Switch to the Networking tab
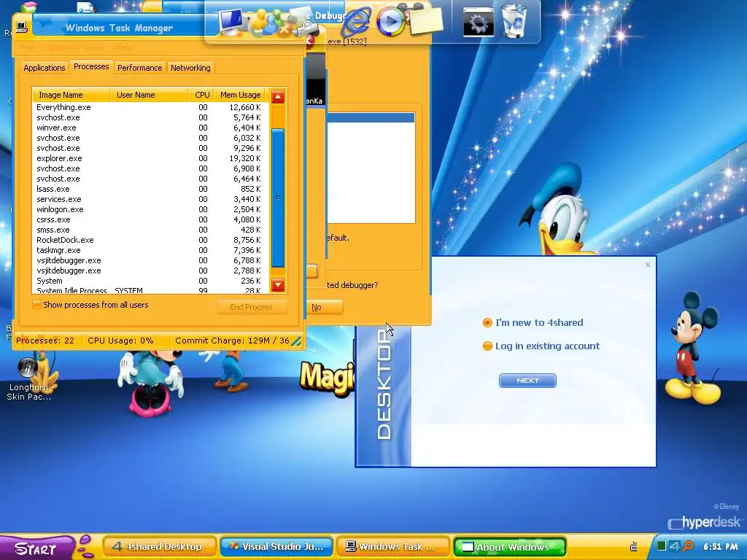Viewport: 747px width, 560px height. (190, 68)
